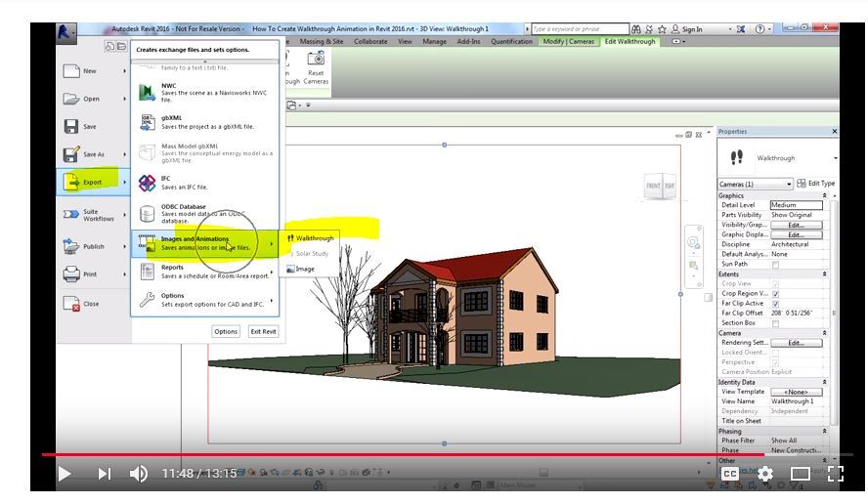The image size is (868, 504).
Task: Select Image in export submenu
Action: pos(301,269)
